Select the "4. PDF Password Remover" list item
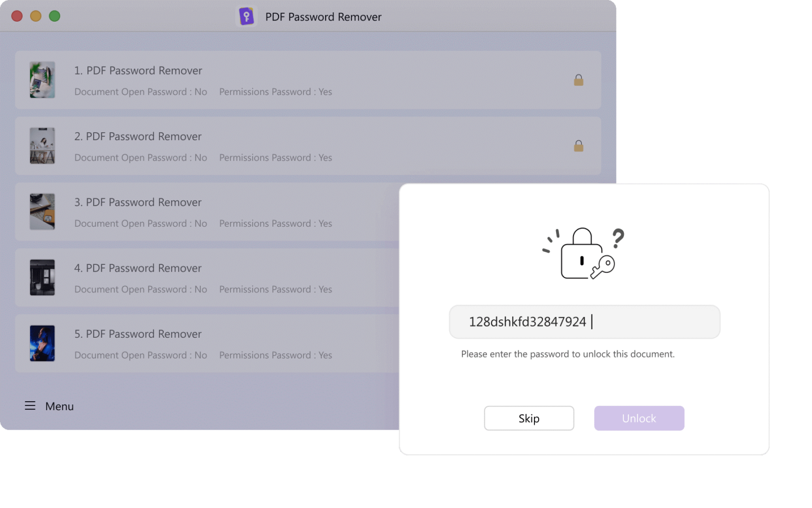This screenshot has height=508, width=812. (207, 278)
